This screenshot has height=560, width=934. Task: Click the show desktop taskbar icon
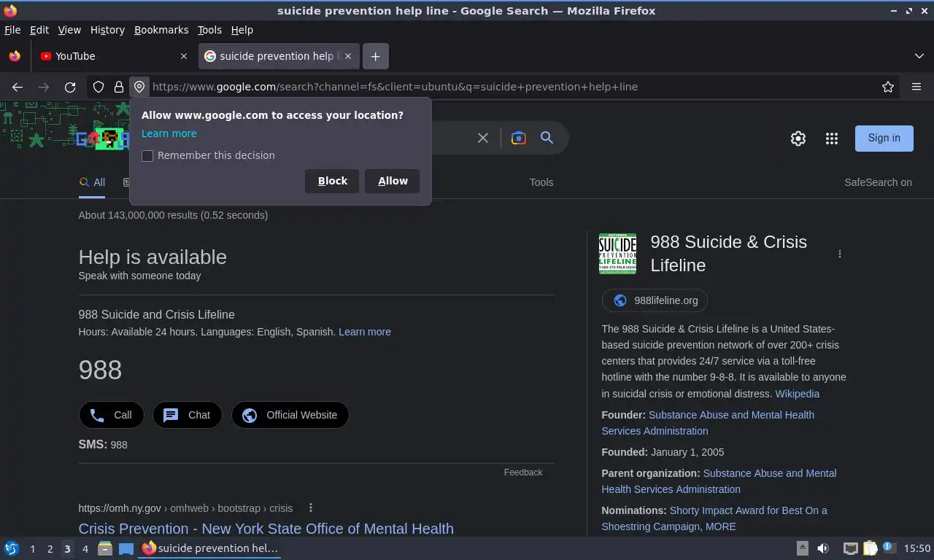coord(126,548)
